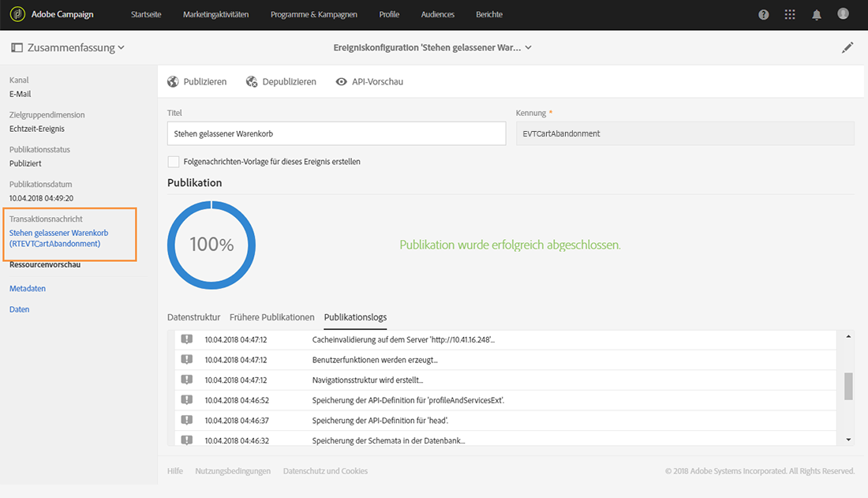Click the Publizieren button label
The height and width of the screenshot is (498, 868).
click(x=205, y=82)
